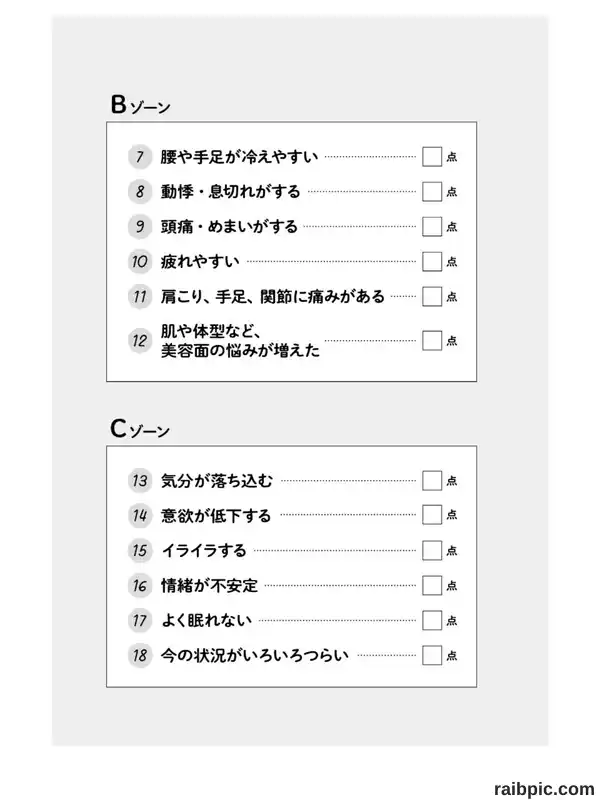
Task: Select the box for 美容面の悩みが増えた
Action: coord(432,340)
